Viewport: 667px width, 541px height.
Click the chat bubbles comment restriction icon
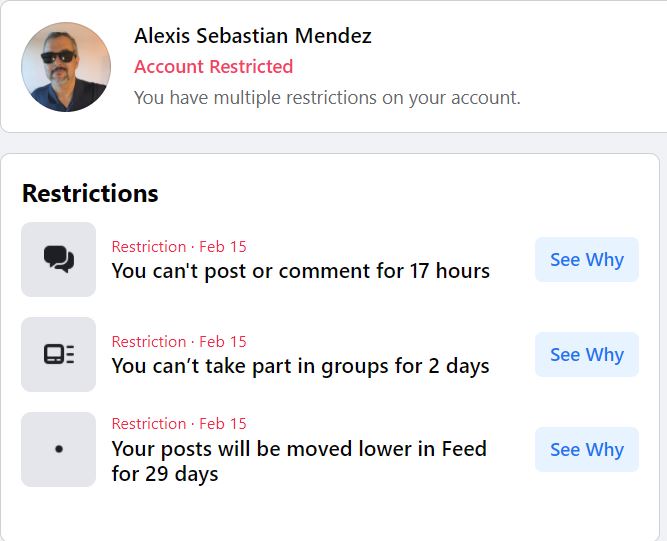tap(59, 260)
